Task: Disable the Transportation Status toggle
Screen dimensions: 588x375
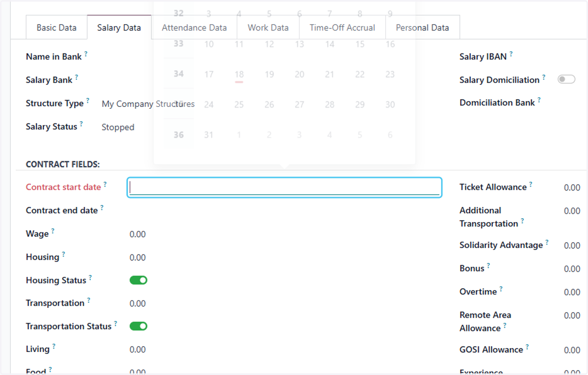Action: click(138, 326)
